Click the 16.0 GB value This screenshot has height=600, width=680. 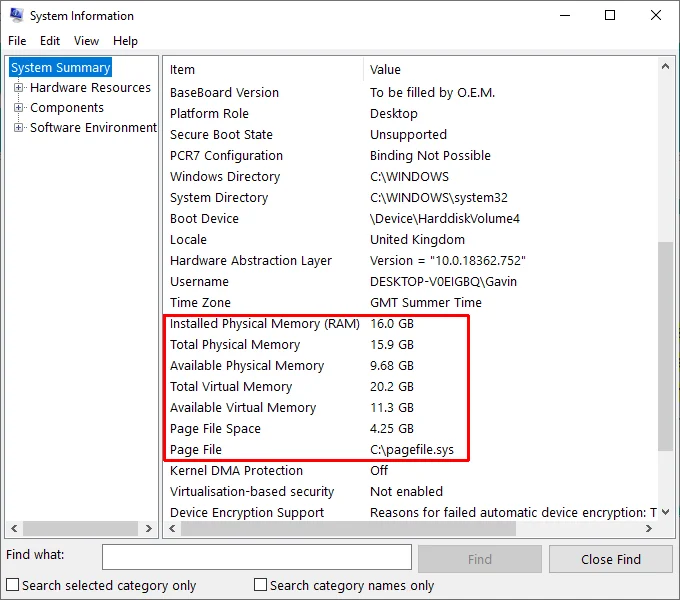(x=392, y=324)
